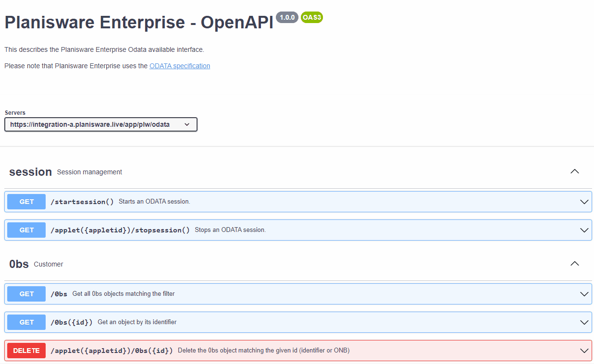Click the 0bs tag heading
This screenshot has height=364, width=594.
point(19,264)
